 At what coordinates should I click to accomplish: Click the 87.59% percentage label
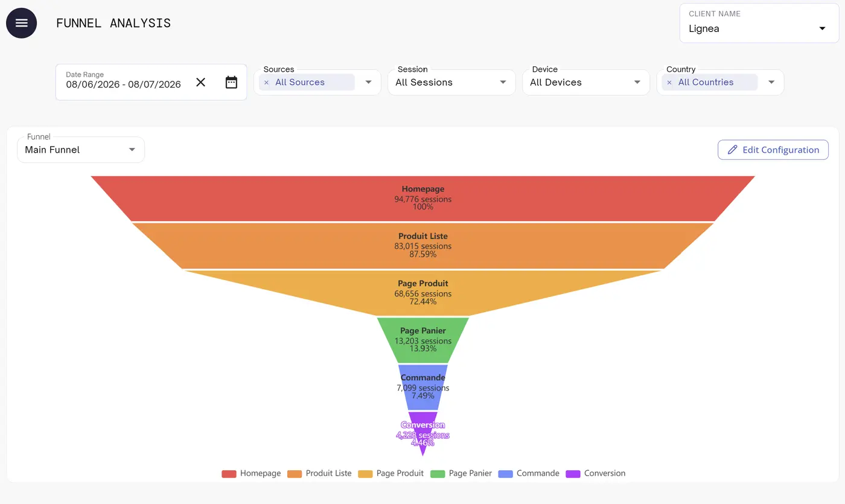coord(423,254)
